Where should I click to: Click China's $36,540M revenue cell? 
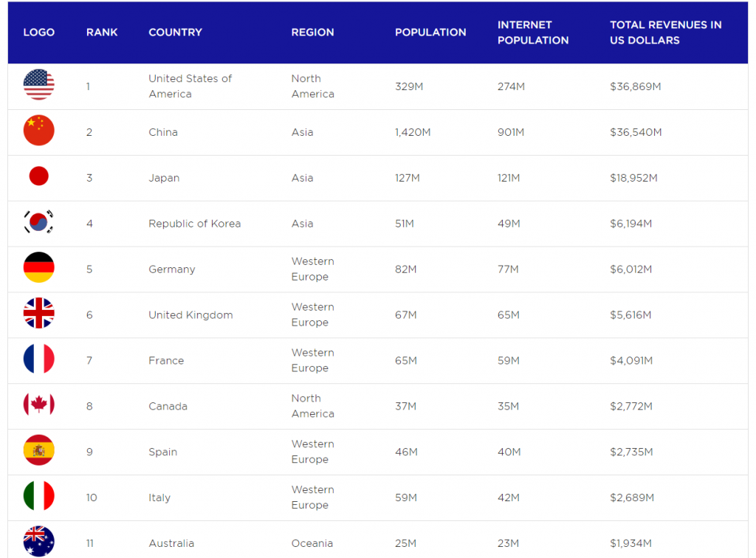tap(636, 132)
